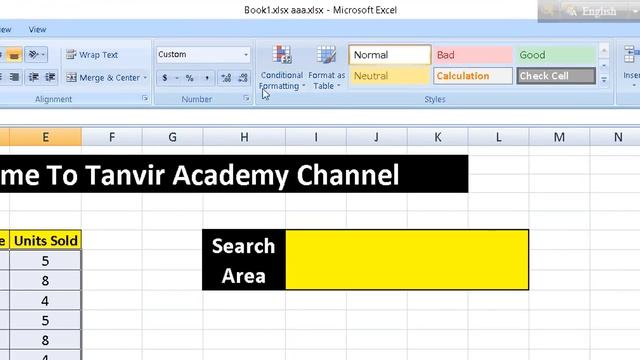Select column I header
Viewport: 640px width, 360px height.
click(x=316, y=137)
